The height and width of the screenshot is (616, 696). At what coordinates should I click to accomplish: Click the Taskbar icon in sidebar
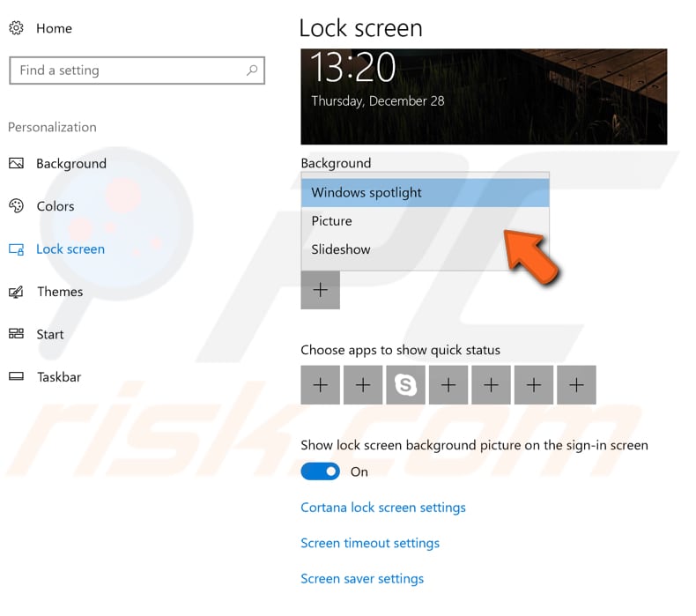click(17, 376)
